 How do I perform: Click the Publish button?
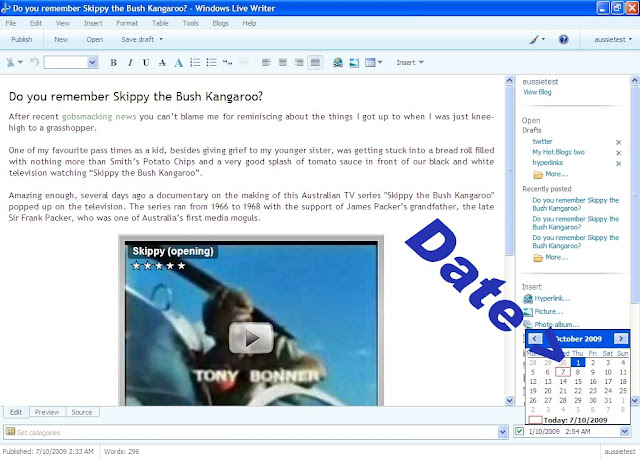[x=22, y=40]
